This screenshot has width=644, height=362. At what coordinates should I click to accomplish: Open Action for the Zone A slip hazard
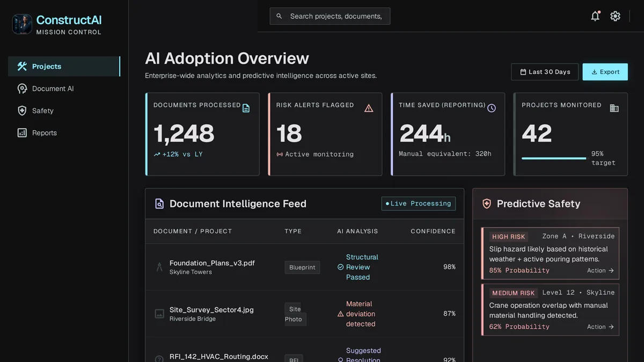[x=600, y=271]
